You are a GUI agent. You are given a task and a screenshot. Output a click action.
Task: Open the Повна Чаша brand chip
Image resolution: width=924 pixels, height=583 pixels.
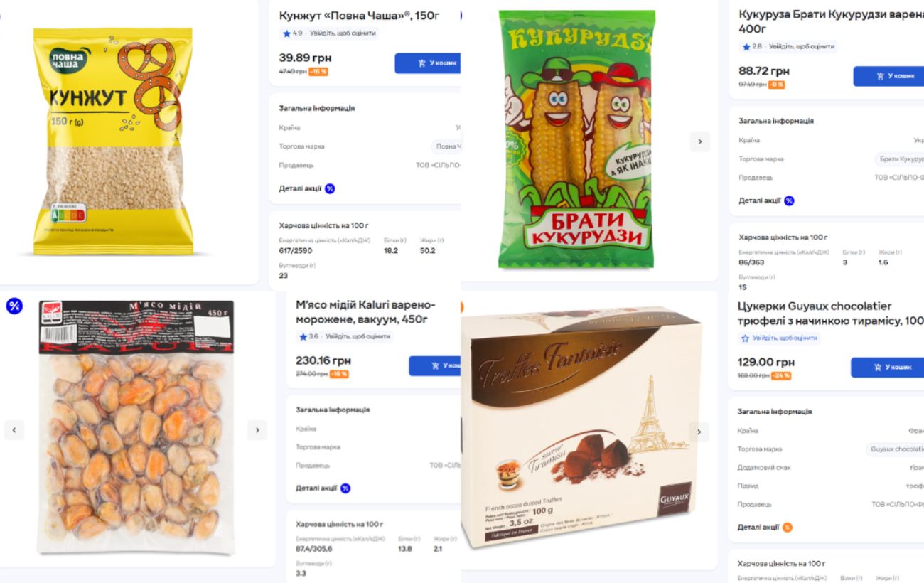(x=448, y=146)
